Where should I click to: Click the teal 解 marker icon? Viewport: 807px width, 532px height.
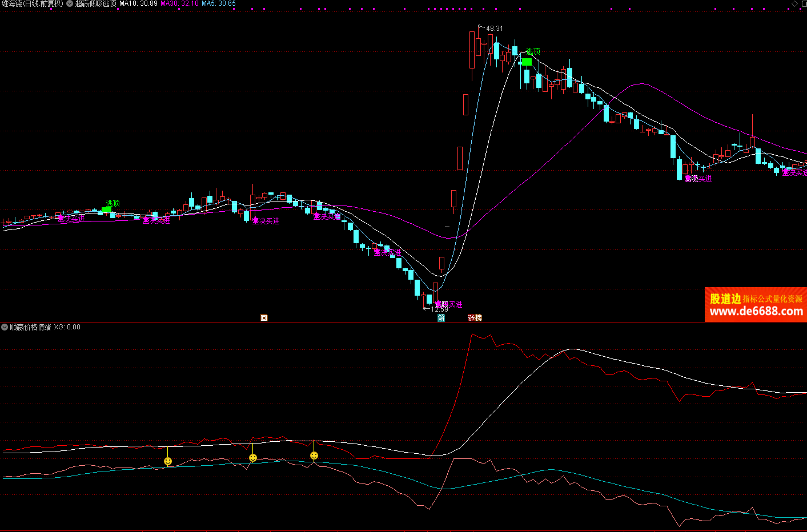click(x=441, y=318)
